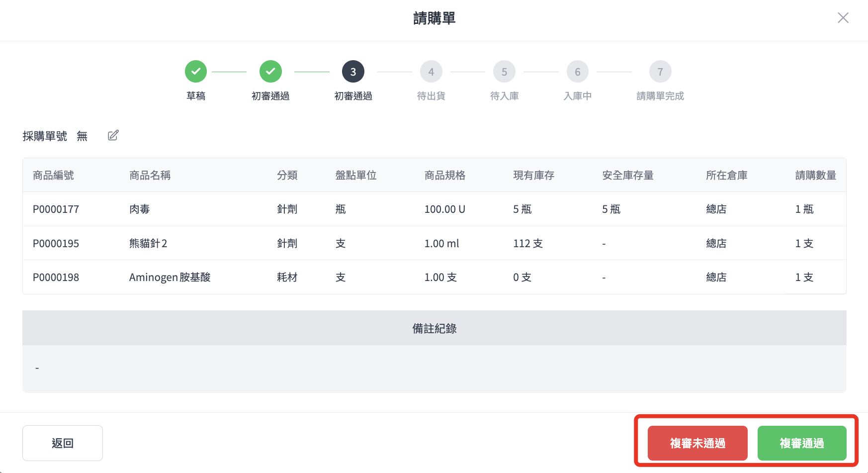Click step 7 請購單完成 circle
This screenshot has width=868, height=473.
[660, 72]
